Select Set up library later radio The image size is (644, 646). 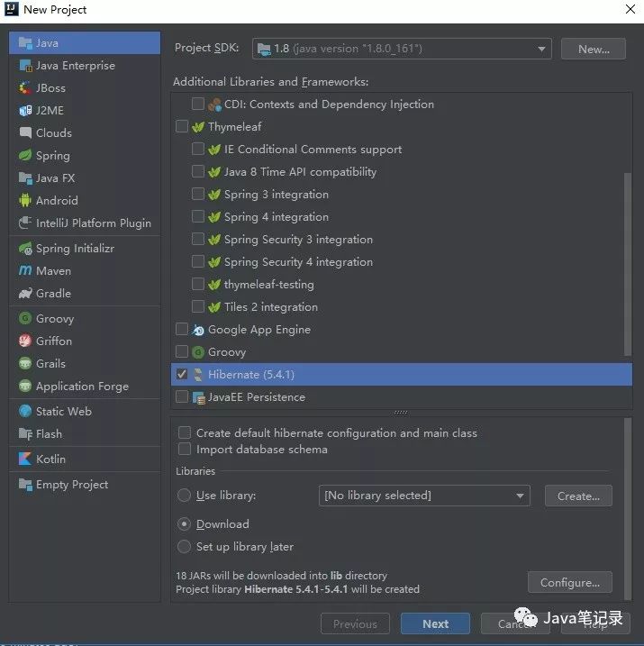coord(184,547)
